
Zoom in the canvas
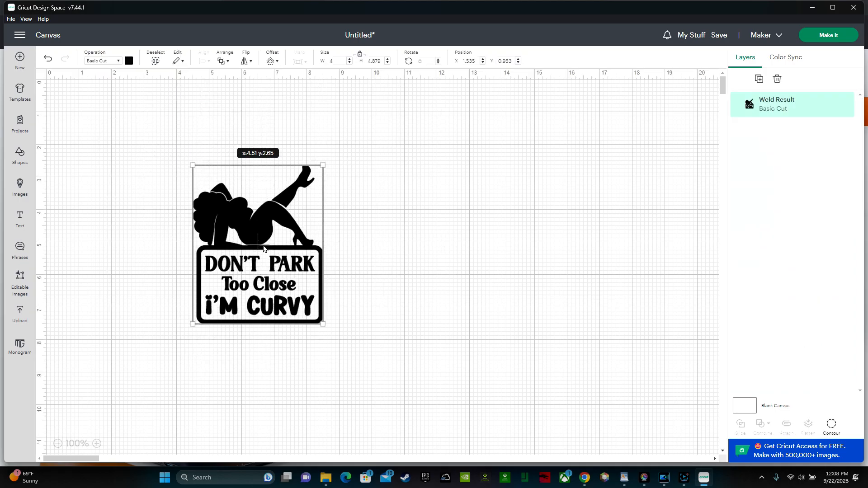(97, 444)
